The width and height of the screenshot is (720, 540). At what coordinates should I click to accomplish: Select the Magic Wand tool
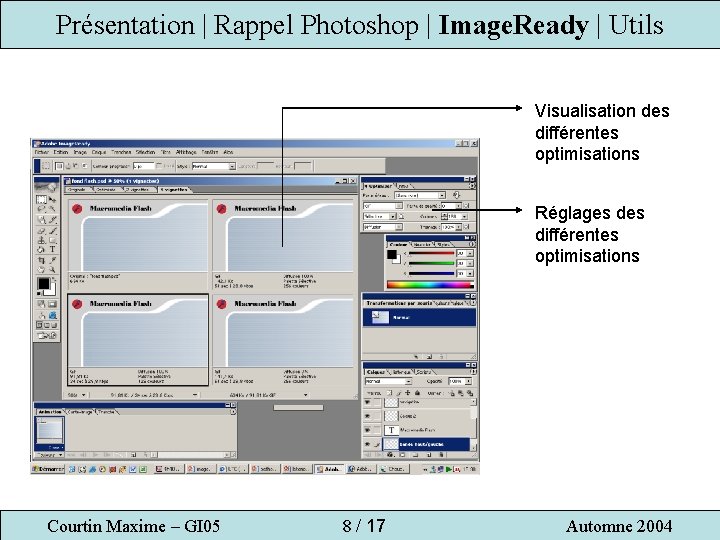point(52,209)
